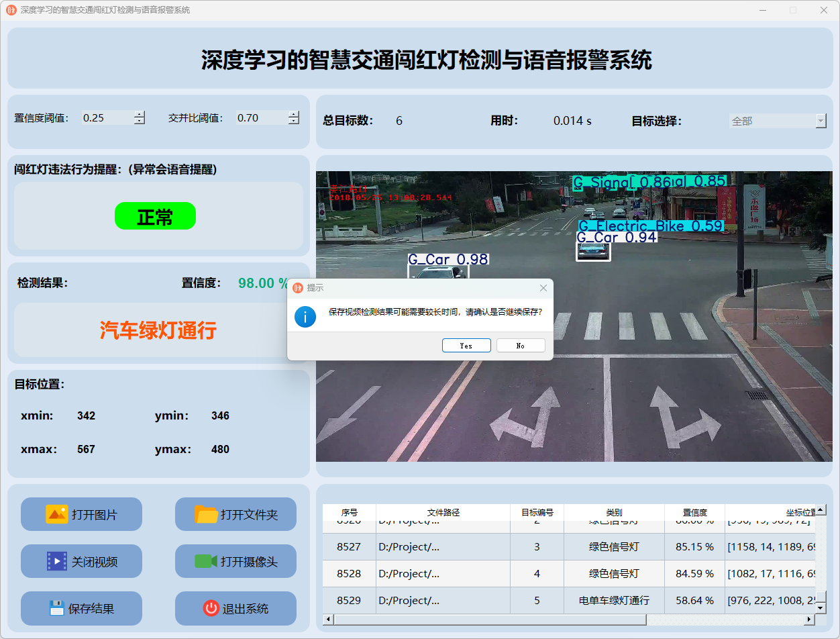The image size is (840, 639).
Task: Select table row 8527 in results
Action: pos(349,547)
